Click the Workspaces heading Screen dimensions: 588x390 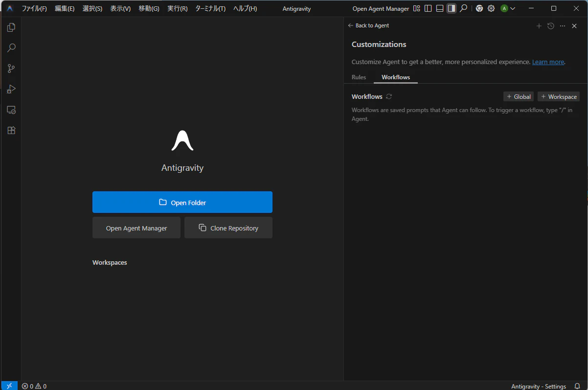coord(110,262)
